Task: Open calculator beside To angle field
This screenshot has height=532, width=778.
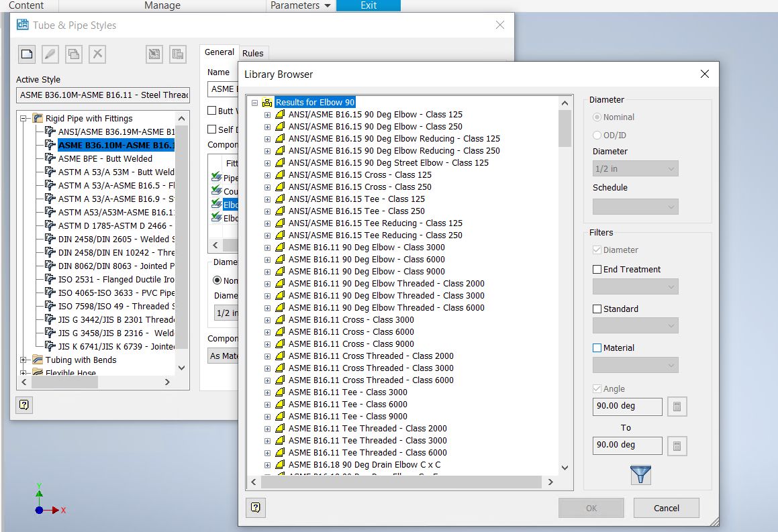Action: [x=677, y=446]
